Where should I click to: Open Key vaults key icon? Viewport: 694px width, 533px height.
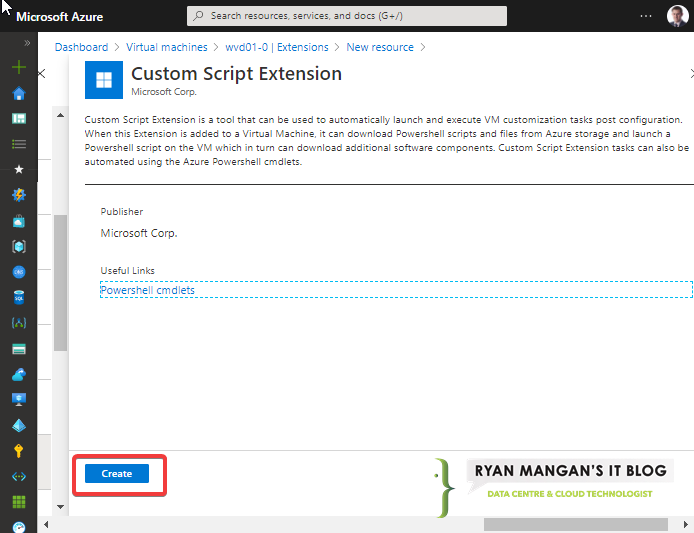point(19,451)
